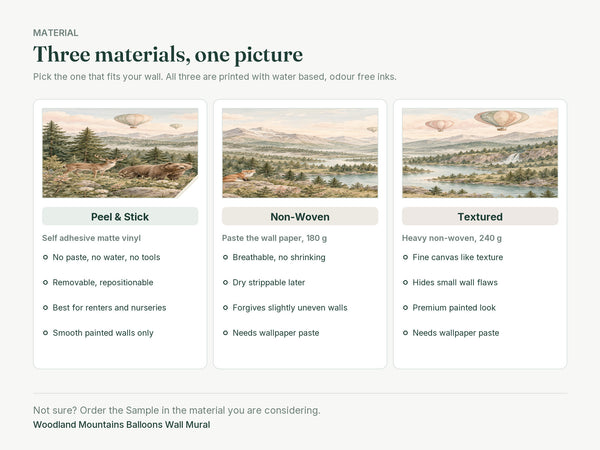
Task: Click the bullet beside 'Removable, repositionable'
Action: tap(45, 282)
